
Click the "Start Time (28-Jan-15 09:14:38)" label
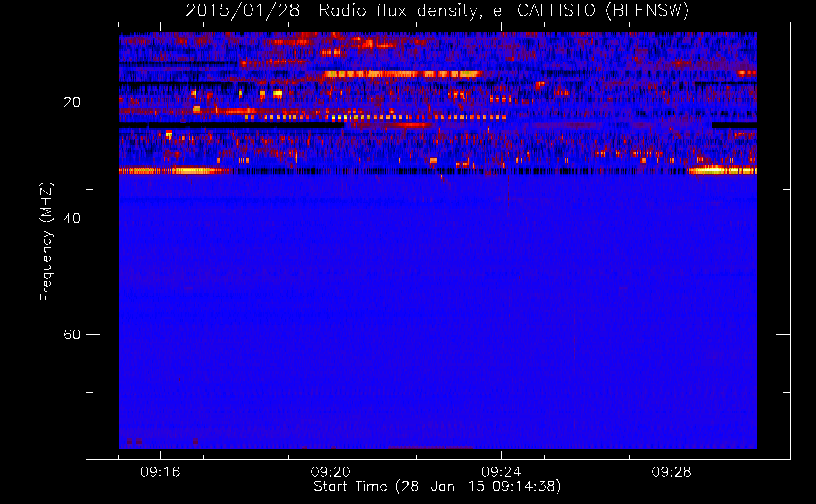[437, 487]
